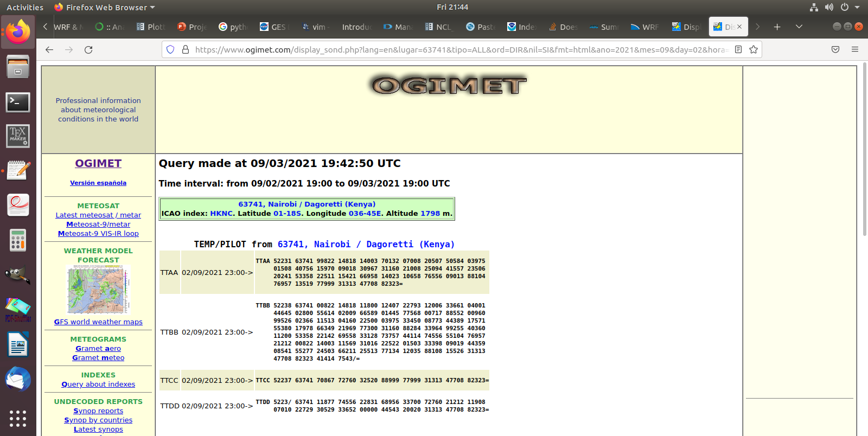Open Query about indexes link
Image resolution: width=868 pixels, height=436 pixels.
[98, 384]
